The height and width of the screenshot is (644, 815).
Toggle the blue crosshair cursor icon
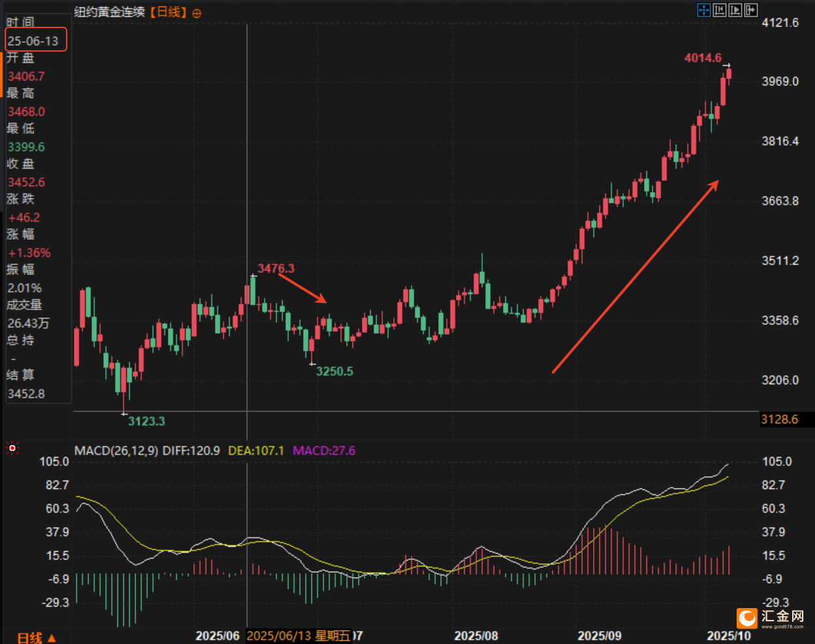point(703,10)
